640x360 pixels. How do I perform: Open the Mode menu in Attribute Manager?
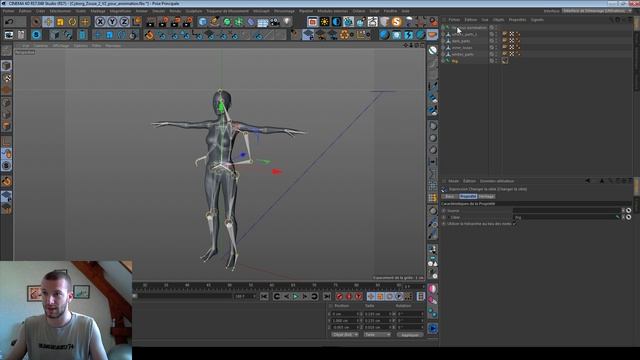click(453, 181)
